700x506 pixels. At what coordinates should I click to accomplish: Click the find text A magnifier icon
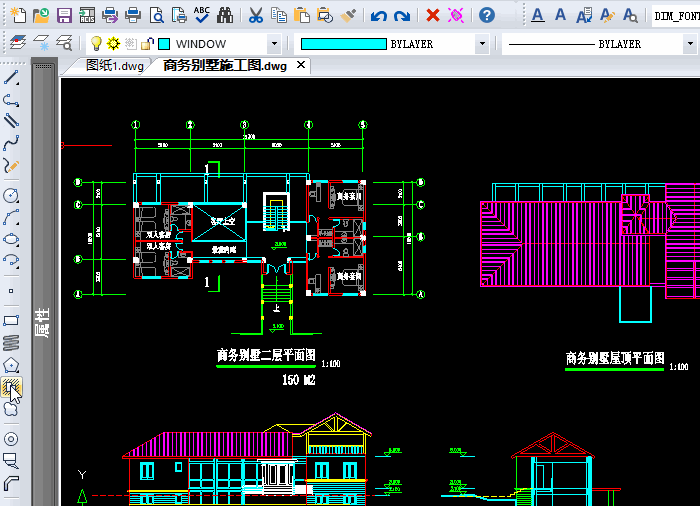pyautogui.click(x=630, y=15)
